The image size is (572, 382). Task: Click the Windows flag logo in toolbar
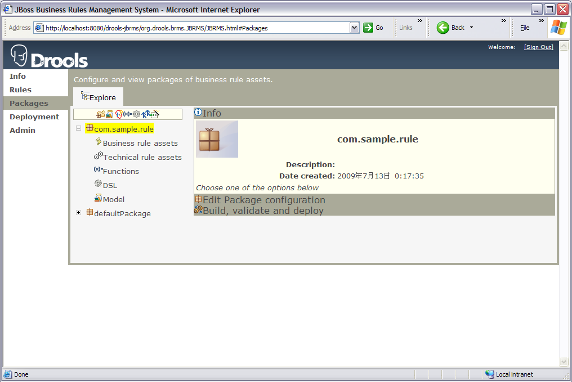coord(559,27)
